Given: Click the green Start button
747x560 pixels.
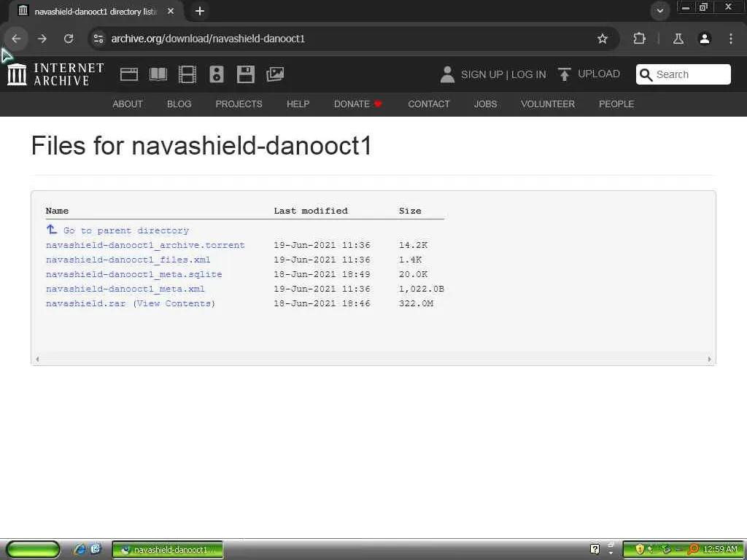Looking at the screenshot, I should click(33, 550).
